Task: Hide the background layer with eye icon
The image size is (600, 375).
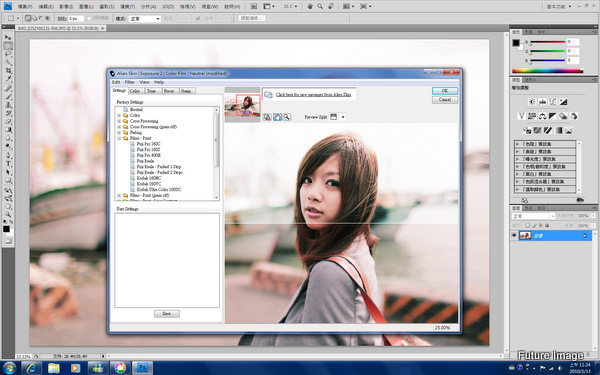Action: tap(514, 235)
